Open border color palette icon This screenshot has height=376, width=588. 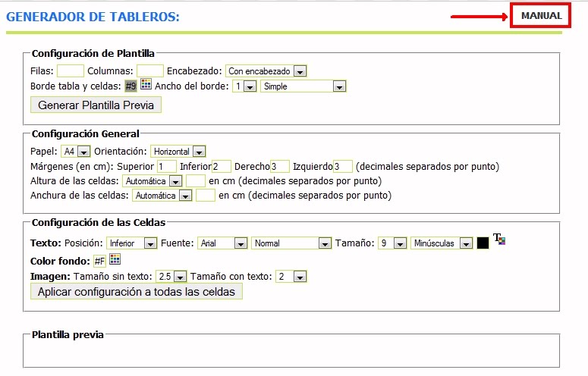pyautogui.click(x=146, y=84)
